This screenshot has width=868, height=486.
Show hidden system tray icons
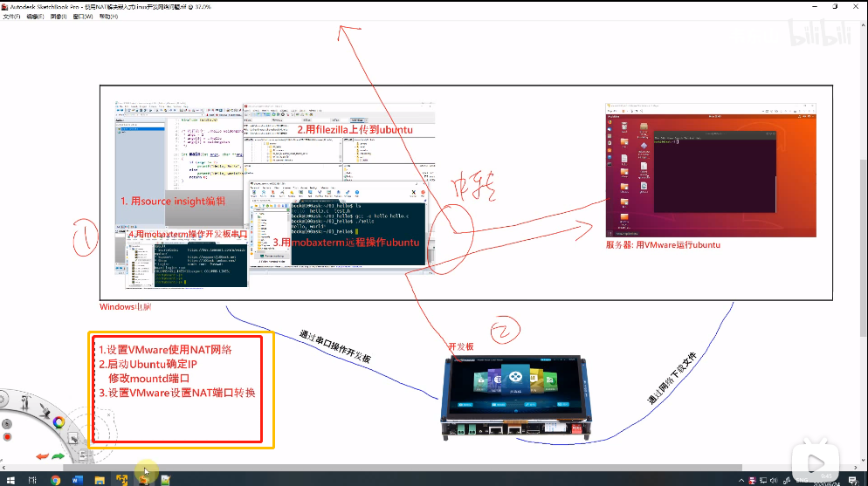tap(741, 481)
